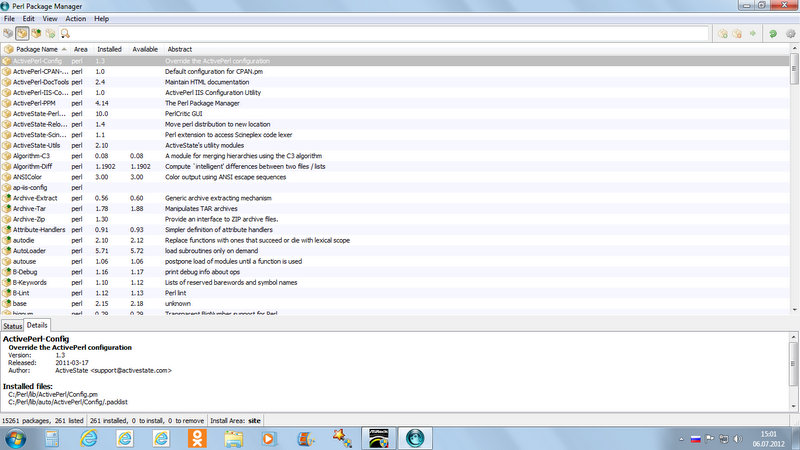This screenshot has height=450, width=800.
Task: Click the package list vertical scrollbar thumb
Action: tap(794, 68)
